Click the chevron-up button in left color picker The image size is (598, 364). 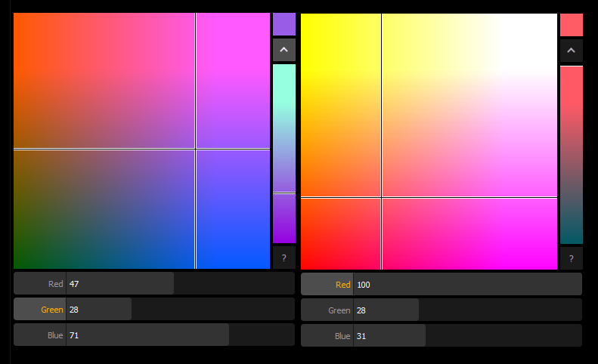pyautogui.click(x=284, y=50)
